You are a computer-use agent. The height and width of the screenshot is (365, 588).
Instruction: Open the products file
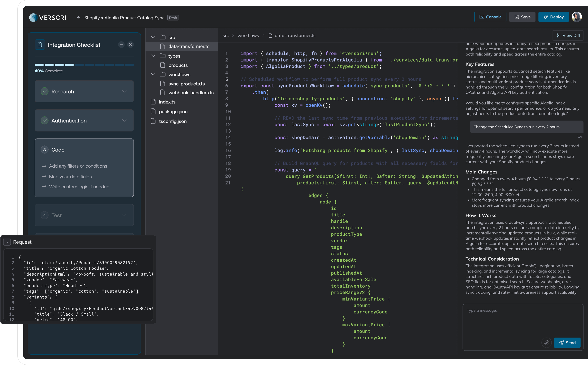coord(178,65)
